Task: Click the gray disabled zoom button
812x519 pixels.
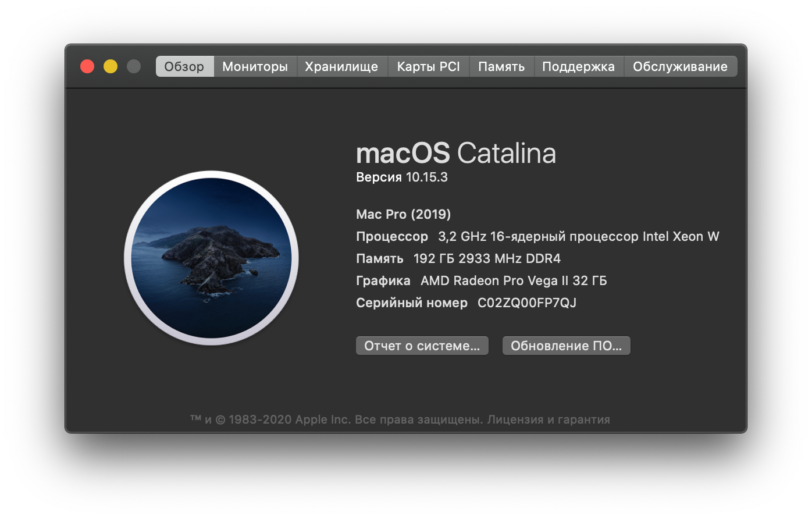Action: click(134, 66)
